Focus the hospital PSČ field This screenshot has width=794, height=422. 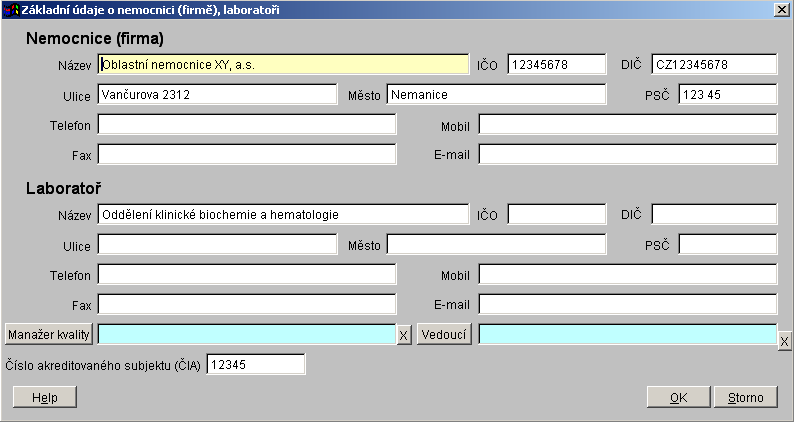pyautogui.click(x=727, y=94)
